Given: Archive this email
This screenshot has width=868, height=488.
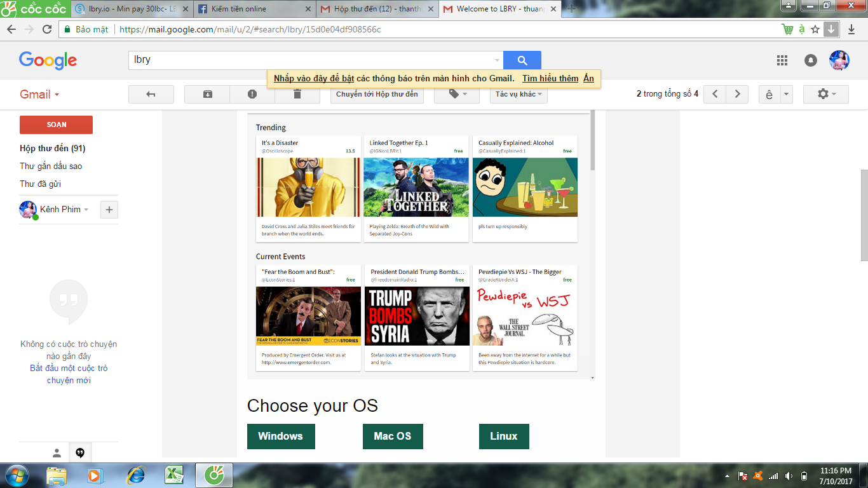Looking at the screenshot, I should 207,94.
